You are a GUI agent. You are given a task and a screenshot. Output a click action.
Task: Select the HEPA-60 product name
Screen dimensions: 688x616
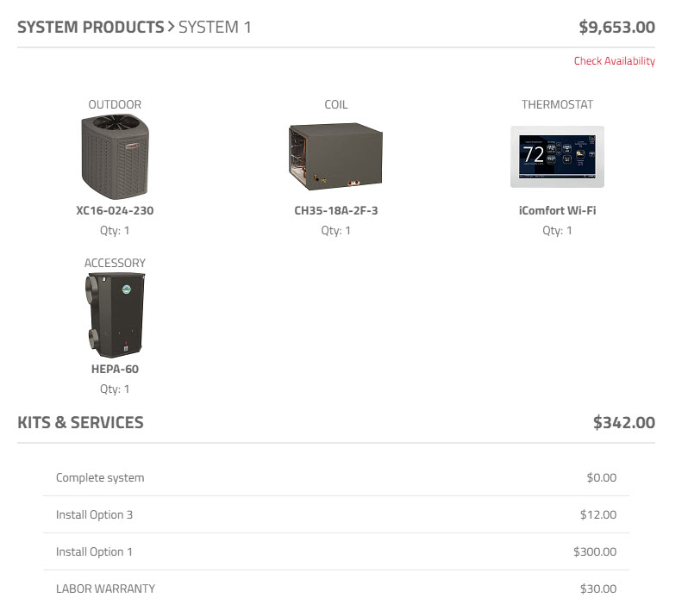[x=115, y=369]
